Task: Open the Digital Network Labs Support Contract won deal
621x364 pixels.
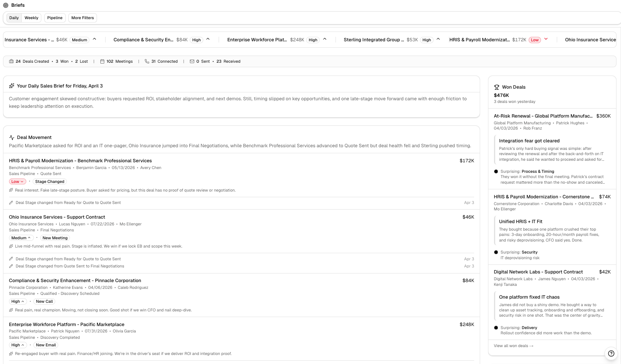Action: click(x=538, y=272)
